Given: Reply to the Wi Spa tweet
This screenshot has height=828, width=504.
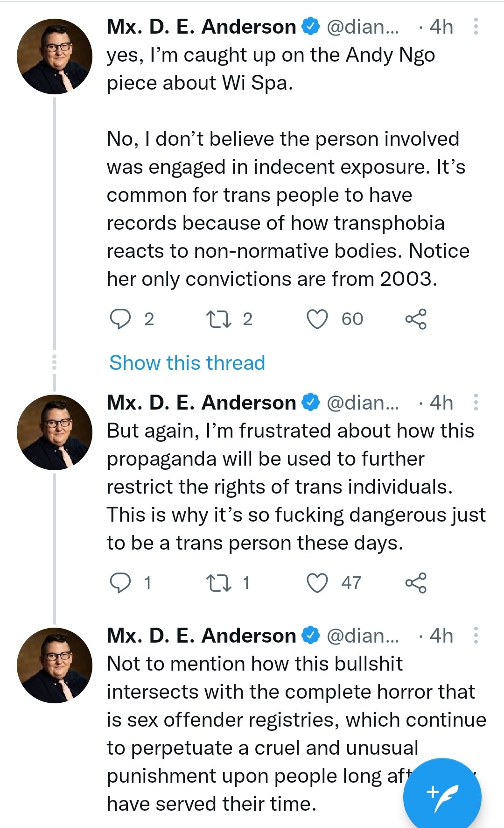Looking at the screenshot, I should click(x=120, y=319).
